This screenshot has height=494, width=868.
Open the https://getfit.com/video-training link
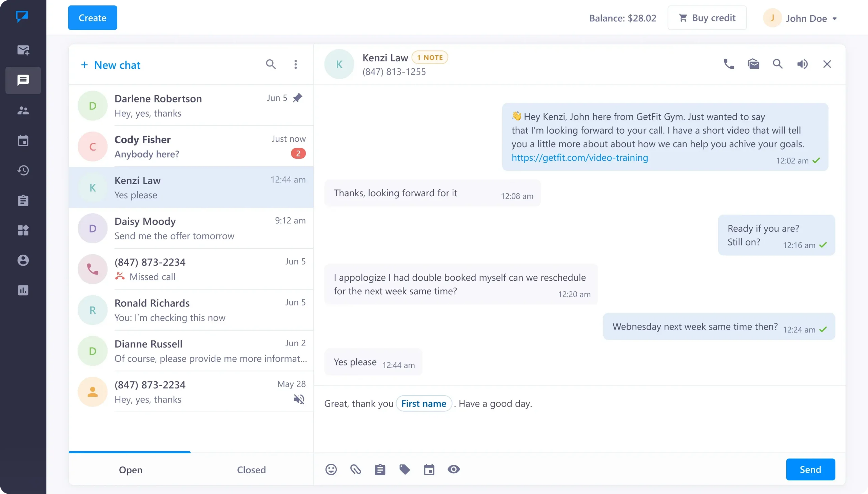point(579,157)
